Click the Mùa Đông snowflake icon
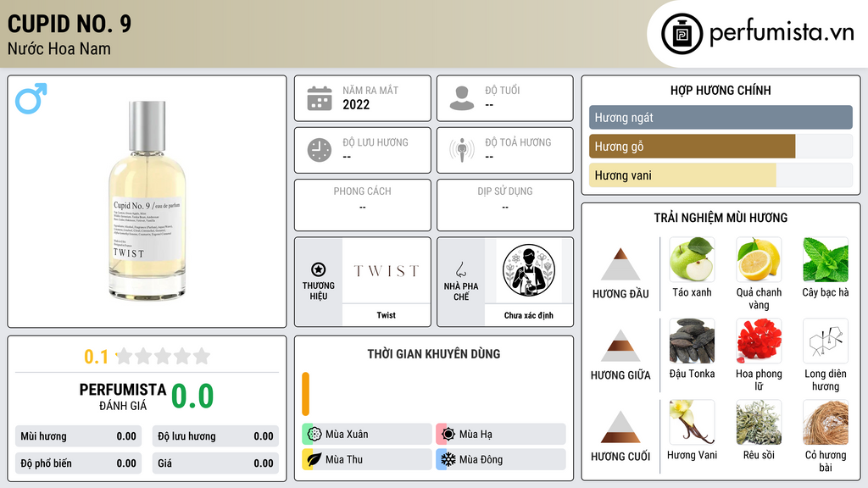 click(x=448, y=459)
